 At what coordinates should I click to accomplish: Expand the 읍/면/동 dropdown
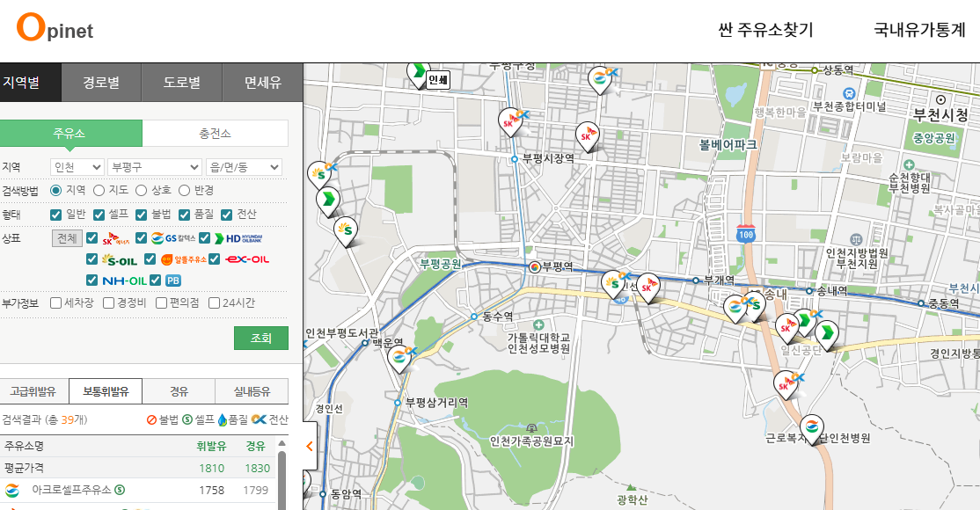point(243,166)
